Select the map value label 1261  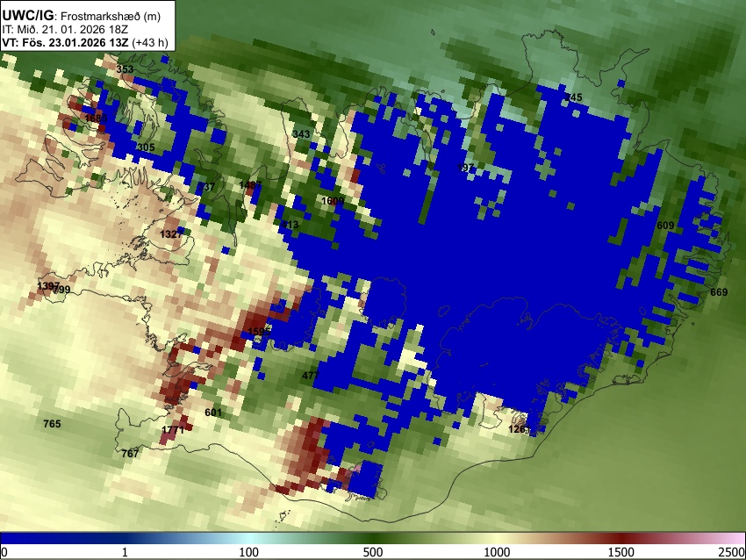click(x=519, y=429)
